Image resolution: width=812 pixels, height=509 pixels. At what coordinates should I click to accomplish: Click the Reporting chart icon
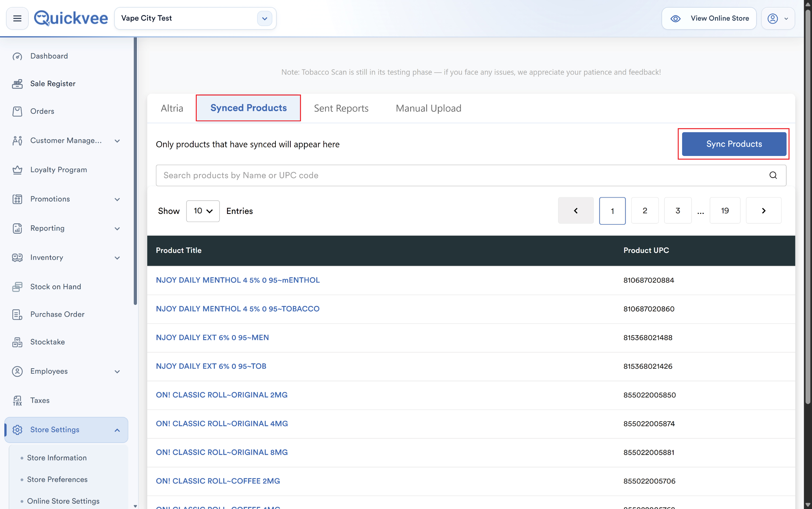(17, 228)
